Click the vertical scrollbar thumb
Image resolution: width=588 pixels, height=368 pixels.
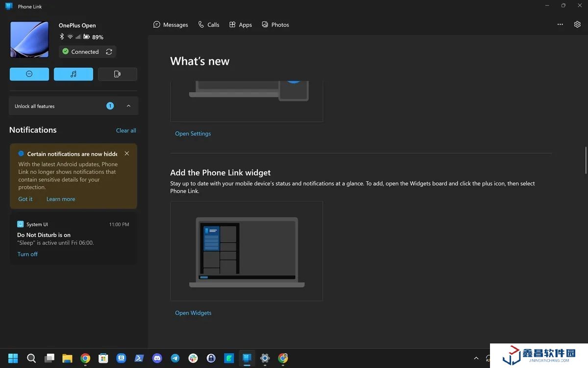tap(586, 159)
